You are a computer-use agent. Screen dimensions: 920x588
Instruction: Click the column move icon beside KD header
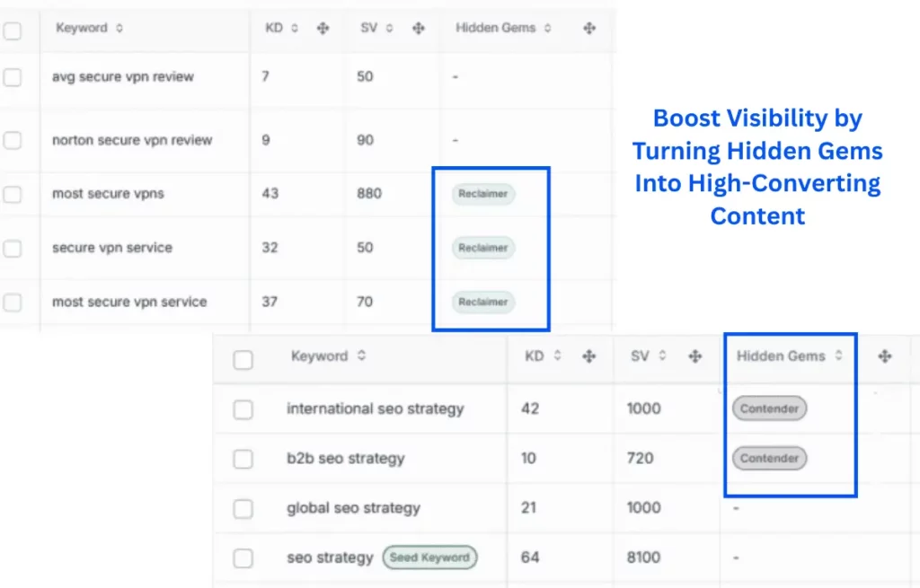[323, 28]
